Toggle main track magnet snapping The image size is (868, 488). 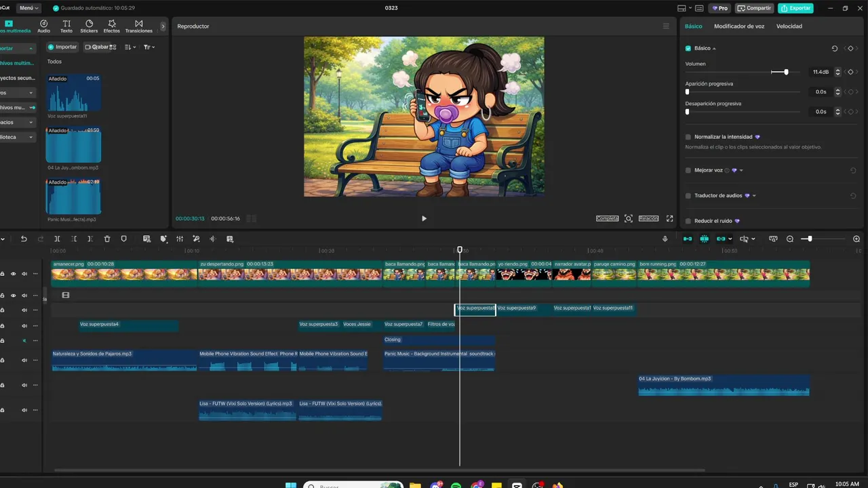pyautogui.click(x=688, y=239)
